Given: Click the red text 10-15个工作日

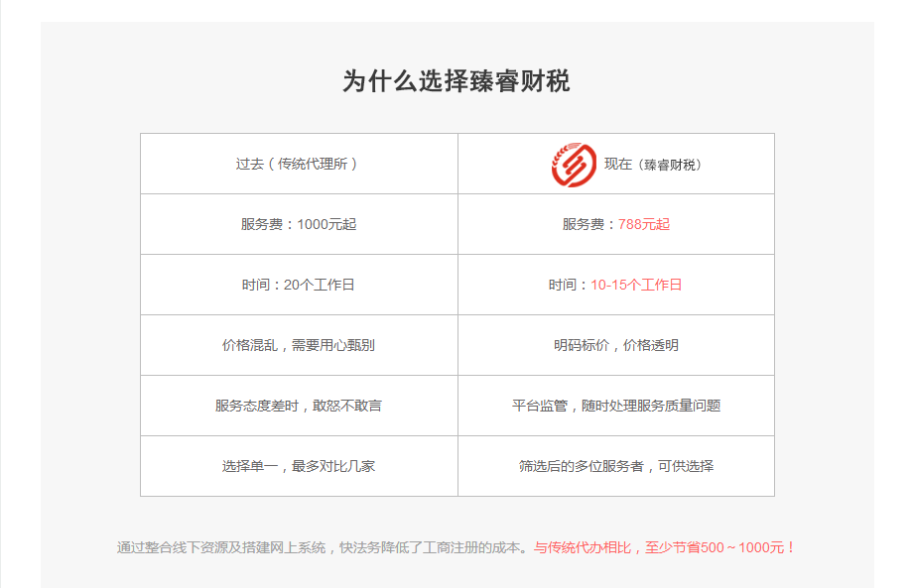Looking at the screenshot, I should [x=636, y=285].
